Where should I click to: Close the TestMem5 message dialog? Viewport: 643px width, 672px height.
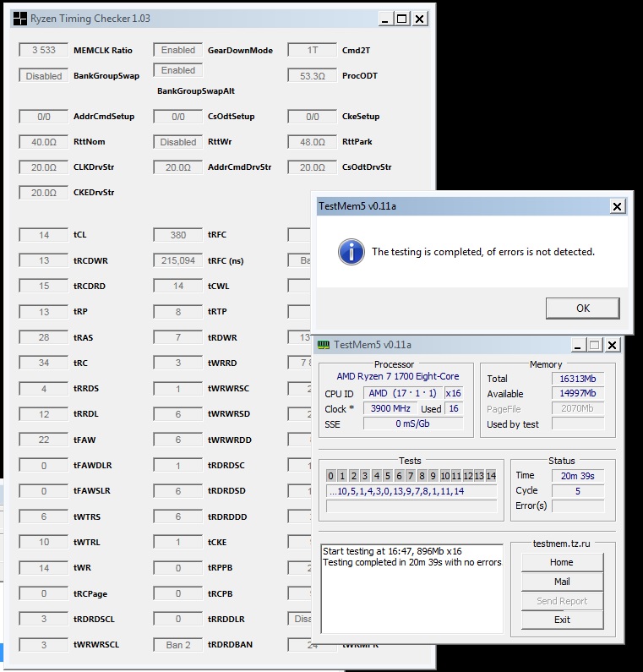point(617,206)
